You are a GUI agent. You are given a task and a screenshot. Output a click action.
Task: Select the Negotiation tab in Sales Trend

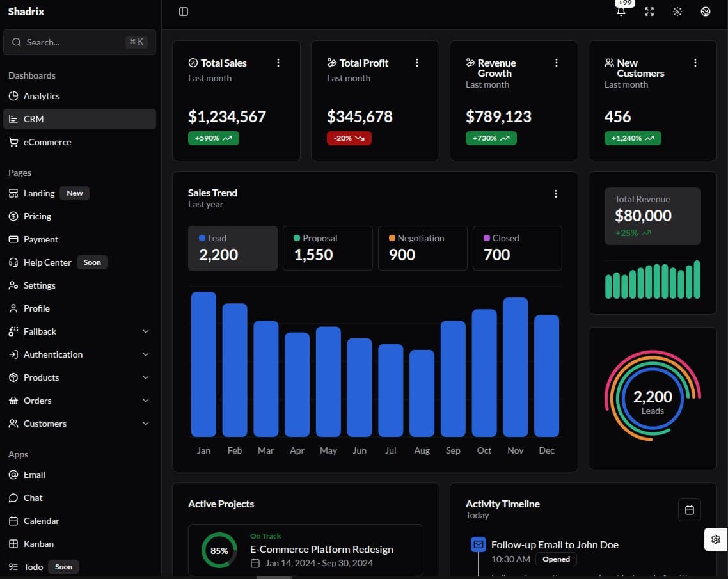point(422,248)
